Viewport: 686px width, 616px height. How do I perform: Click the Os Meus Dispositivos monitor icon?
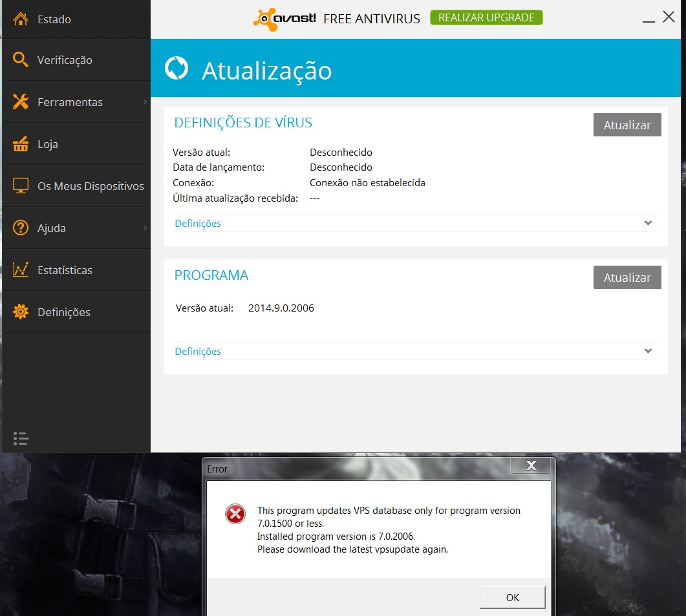pos(21,186)
